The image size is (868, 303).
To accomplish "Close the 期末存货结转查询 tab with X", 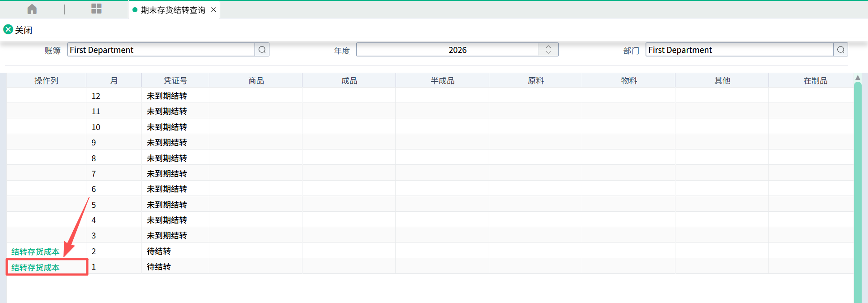I will coord(213,10).
